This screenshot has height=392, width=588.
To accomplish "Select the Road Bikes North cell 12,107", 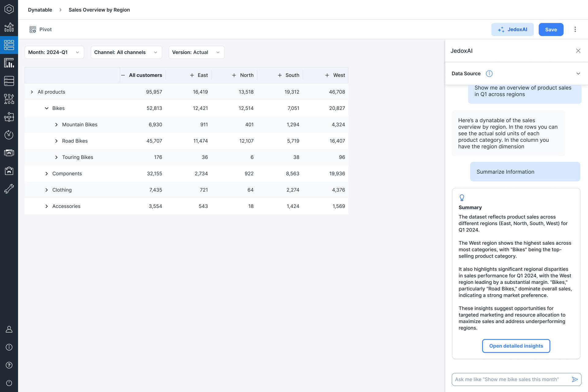I will pos(246,141).
